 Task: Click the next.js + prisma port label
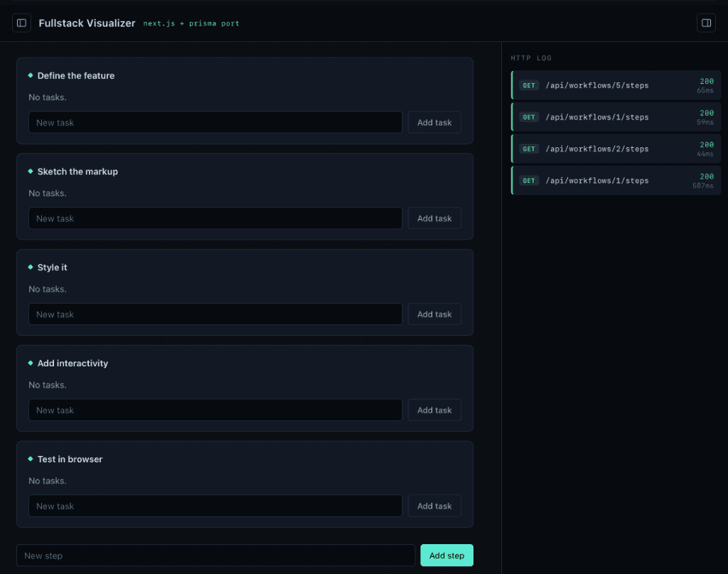tap(191, 23)
